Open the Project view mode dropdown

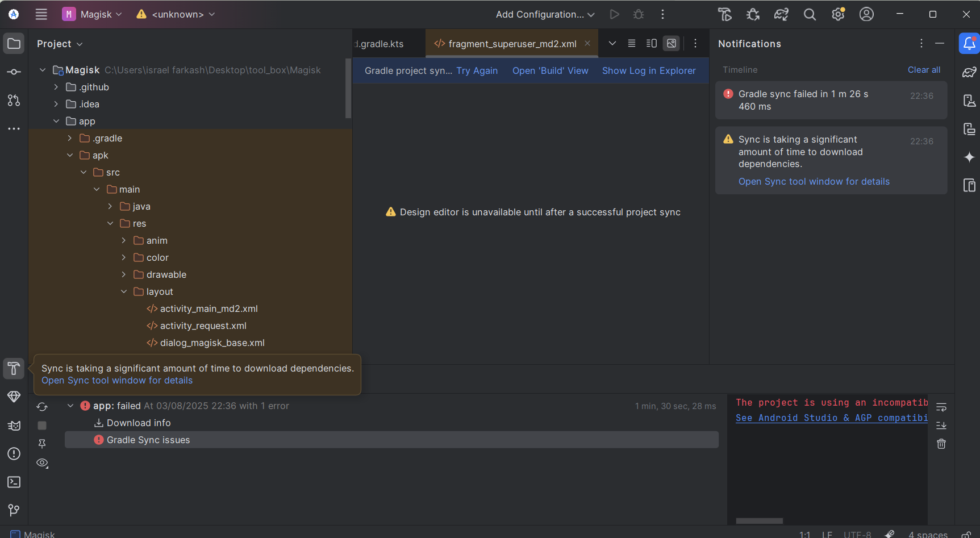click(60, 44)
